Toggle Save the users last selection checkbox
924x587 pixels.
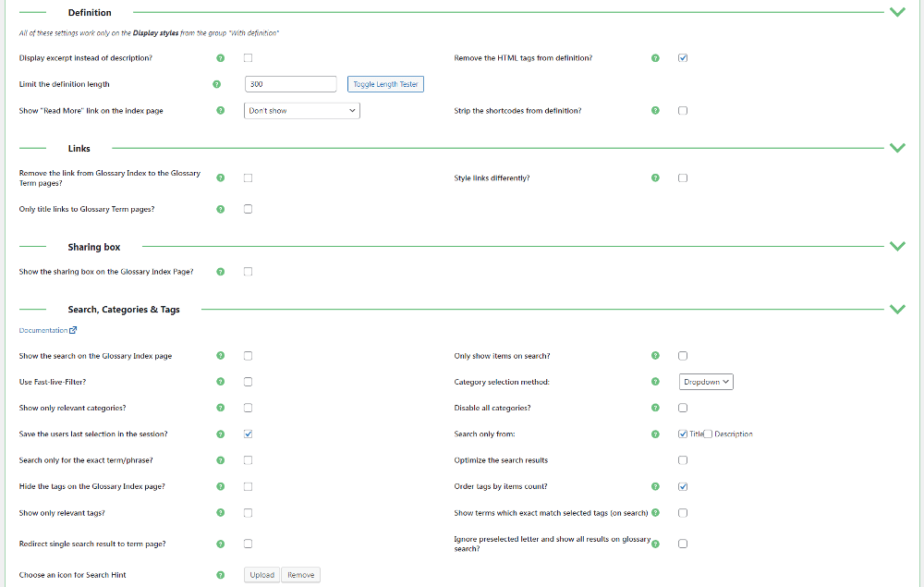[248, 434]
